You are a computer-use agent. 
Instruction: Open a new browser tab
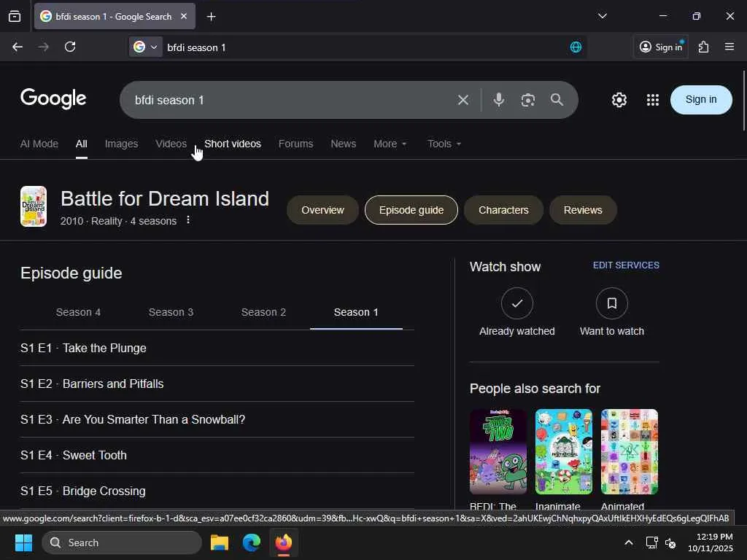[211, 17]
